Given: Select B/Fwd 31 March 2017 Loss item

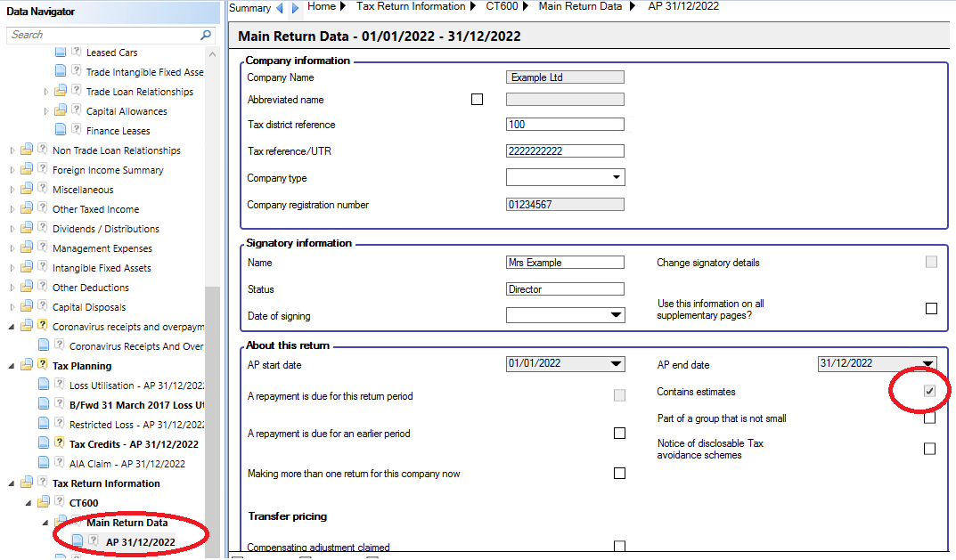Looking at the screenshot, I should tap(136, 405).
